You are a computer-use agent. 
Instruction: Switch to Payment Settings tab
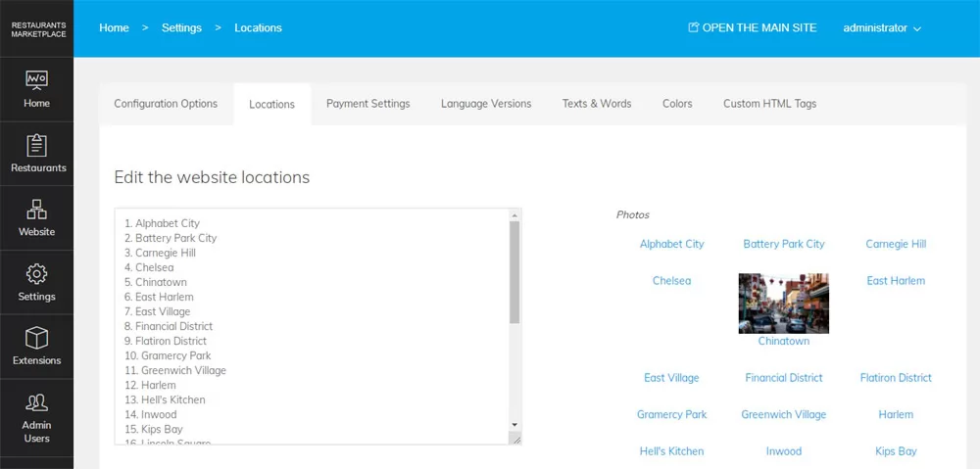click(368, 104)
